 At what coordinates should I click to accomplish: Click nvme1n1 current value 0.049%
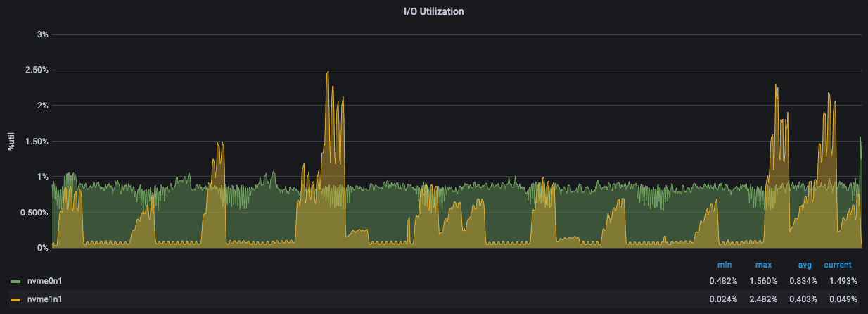pos(844,299)
